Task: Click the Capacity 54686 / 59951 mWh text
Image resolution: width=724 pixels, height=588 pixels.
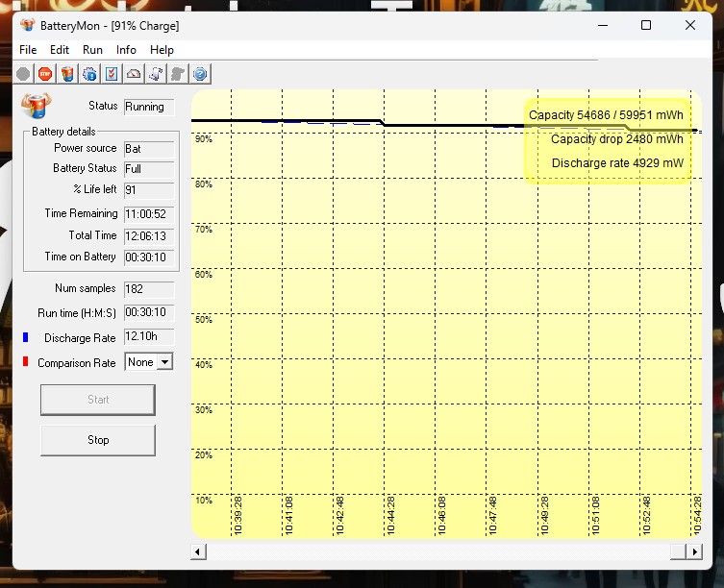Action: (x=606, y=115)
